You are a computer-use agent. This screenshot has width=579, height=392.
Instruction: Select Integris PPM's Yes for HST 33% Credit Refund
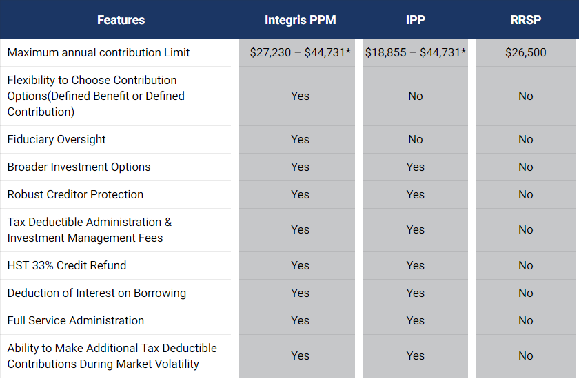[301, 265]
